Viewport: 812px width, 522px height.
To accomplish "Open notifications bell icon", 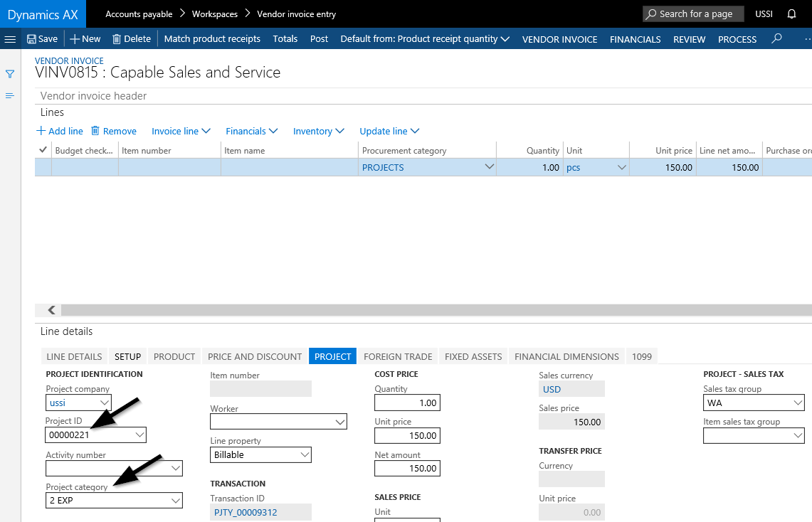I will coord(792,14).
